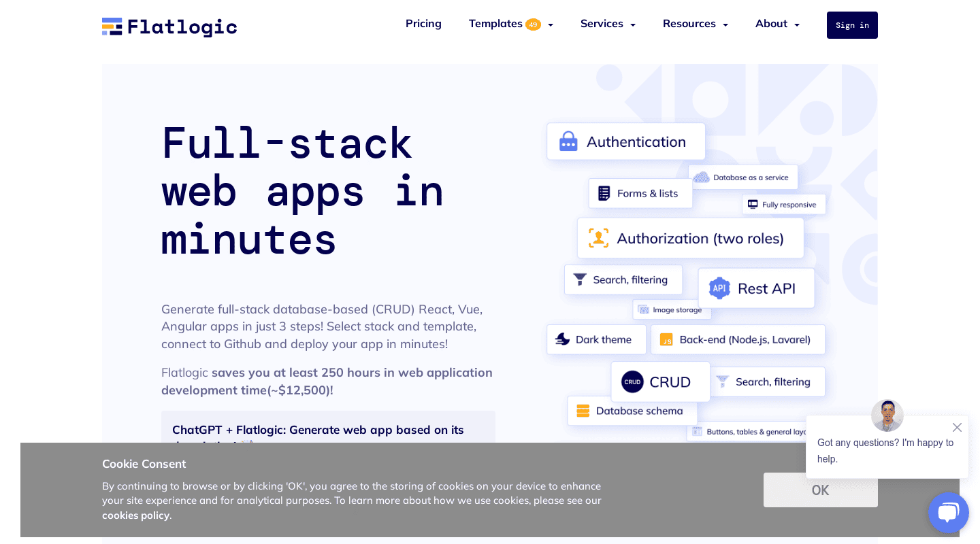Click the Cookie Consent title
Image resolution: width=980 pixels, height=544 pixels.
(144, 464)
